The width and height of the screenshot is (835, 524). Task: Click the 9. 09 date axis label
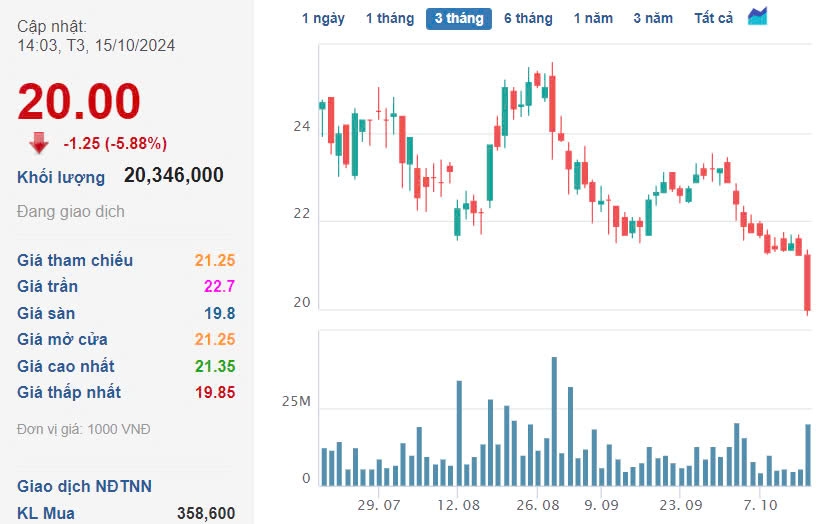point(601,505)
